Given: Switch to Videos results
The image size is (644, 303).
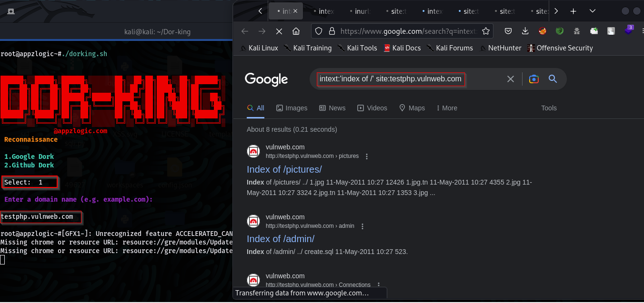Looking at the screenshot, I should click(372, 108).
